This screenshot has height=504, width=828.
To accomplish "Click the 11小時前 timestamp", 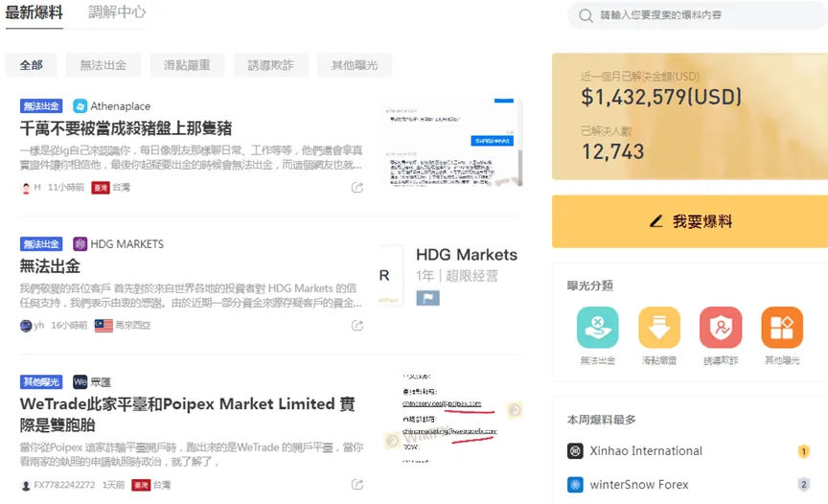I will tap(66, 187).
